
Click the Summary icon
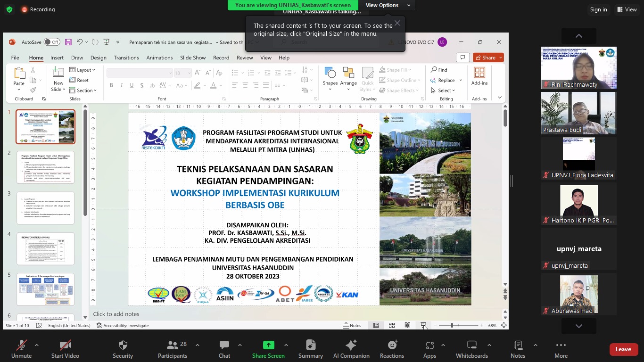coord(310,349)
